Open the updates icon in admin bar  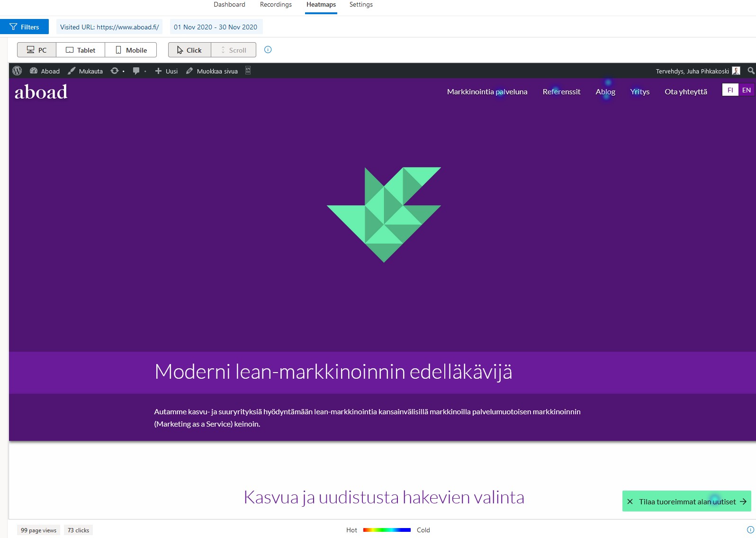point(115,71)
